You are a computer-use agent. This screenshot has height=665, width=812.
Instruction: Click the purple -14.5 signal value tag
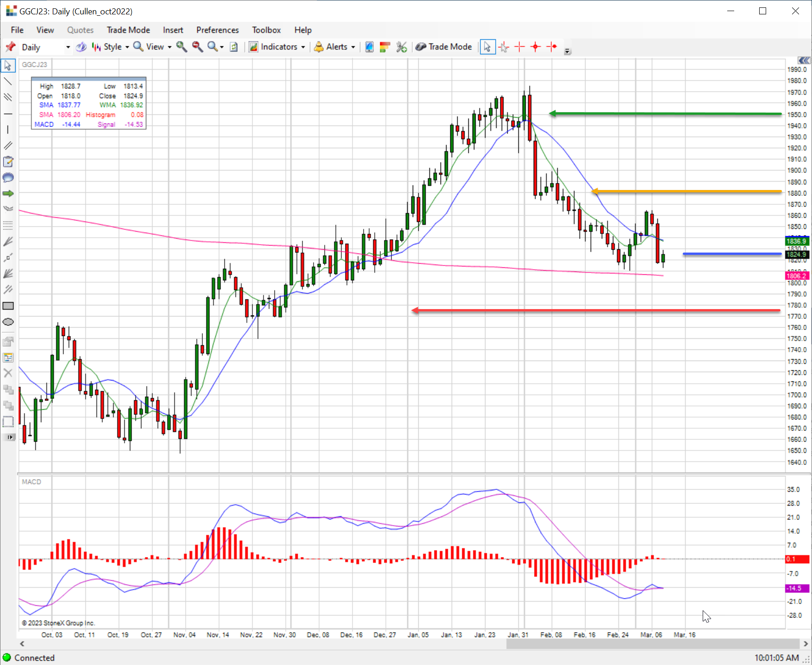coord(797,588)
